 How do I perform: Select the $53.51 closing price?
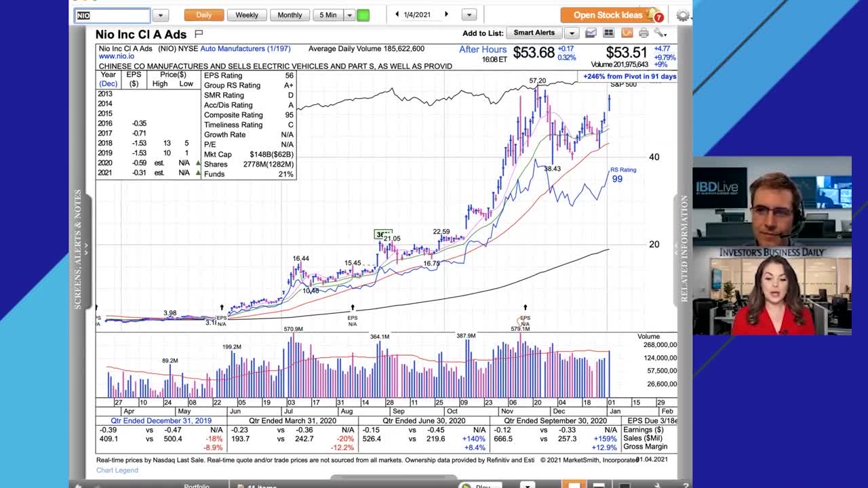(627, 53)
